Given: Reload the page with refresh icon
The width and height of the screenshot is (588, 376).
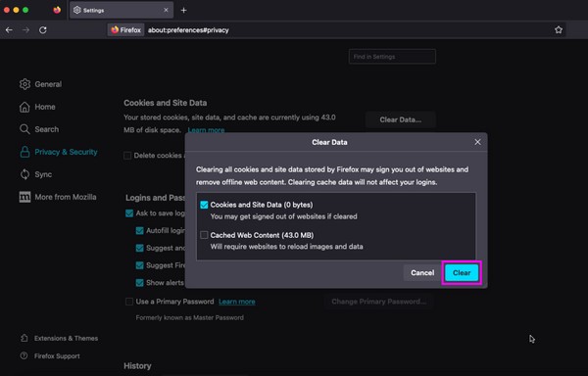Looking at the screenshot, I should pyautogui.click(x=43, y=30).
